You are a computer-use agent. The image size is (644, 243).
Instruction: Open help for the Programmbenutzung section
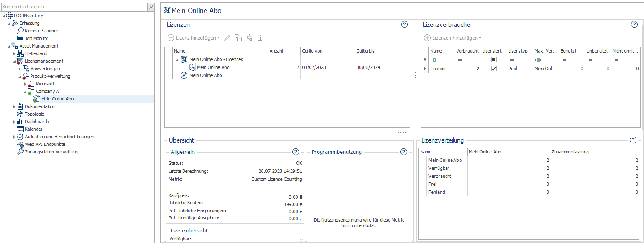pyautogui.click(x=404, y=152)
